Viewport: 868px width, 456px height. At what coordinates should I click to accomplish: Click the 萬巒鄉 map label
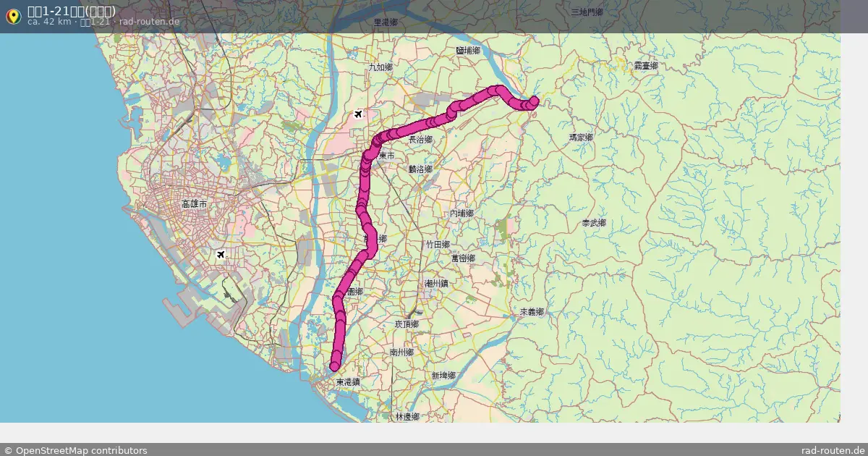[463, 258]
